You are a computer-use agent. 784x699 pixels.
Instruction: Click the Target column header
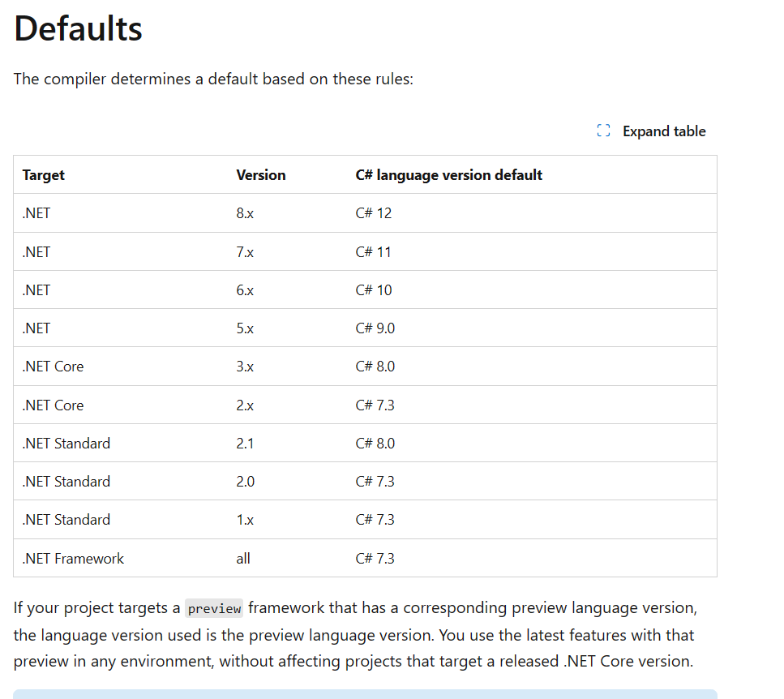[44, 175]
